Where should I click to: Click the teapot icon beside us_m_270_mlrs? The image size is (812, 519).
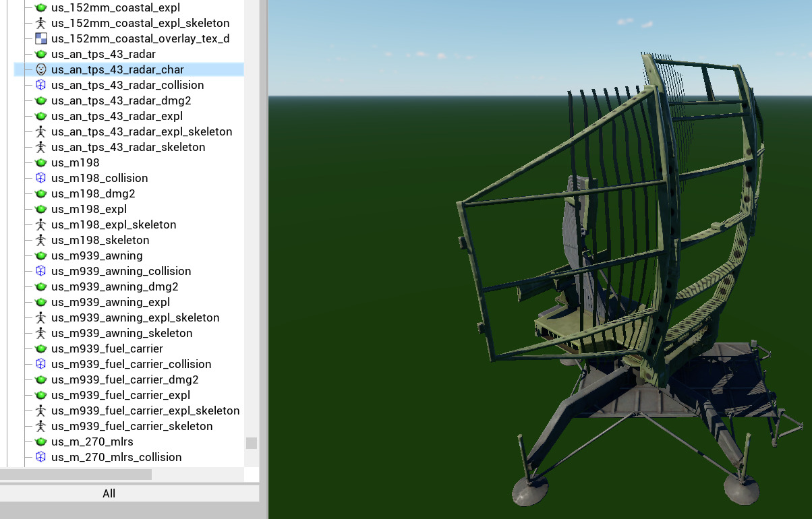coord(40,441)
